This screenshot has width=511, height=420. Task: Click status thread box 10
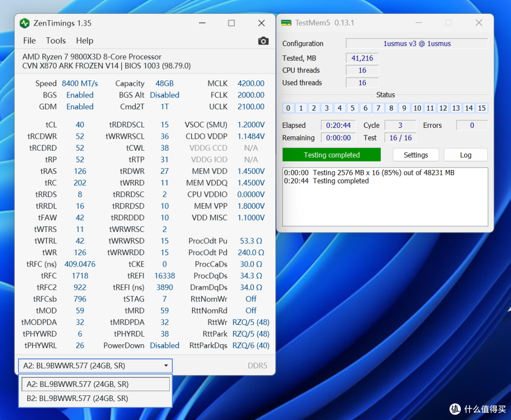point(417,108)
